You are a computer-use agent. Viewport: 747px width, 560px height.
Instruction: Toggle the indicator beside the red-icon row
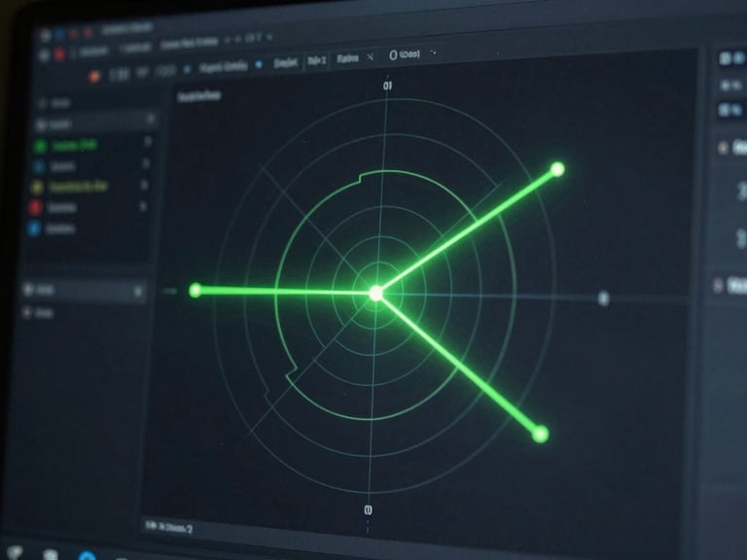[x=142, y=206]
